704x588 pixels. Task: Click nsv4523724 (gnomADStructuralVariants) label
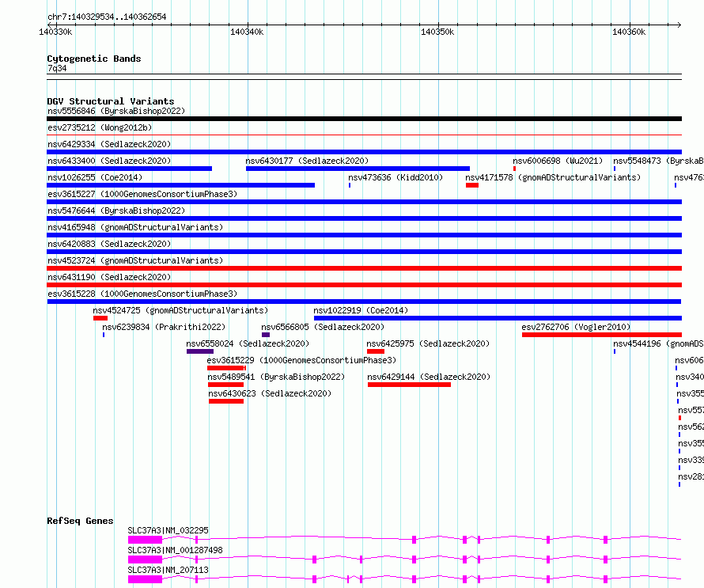click(x=135, y=260)
